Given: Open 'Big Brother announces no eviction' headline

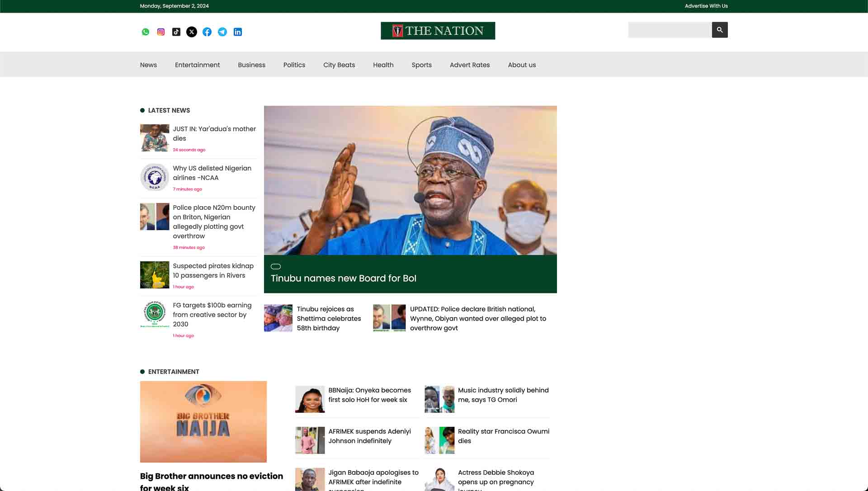Looking at the screenshot, I should pyautogui.click(x=212, y=482).
